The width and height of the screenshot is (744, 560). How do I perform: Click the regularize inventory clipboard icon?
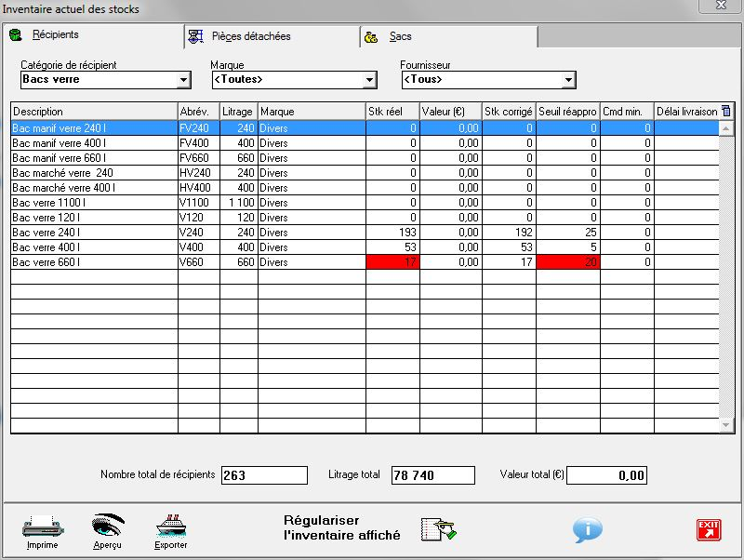[x=438, y=529]
